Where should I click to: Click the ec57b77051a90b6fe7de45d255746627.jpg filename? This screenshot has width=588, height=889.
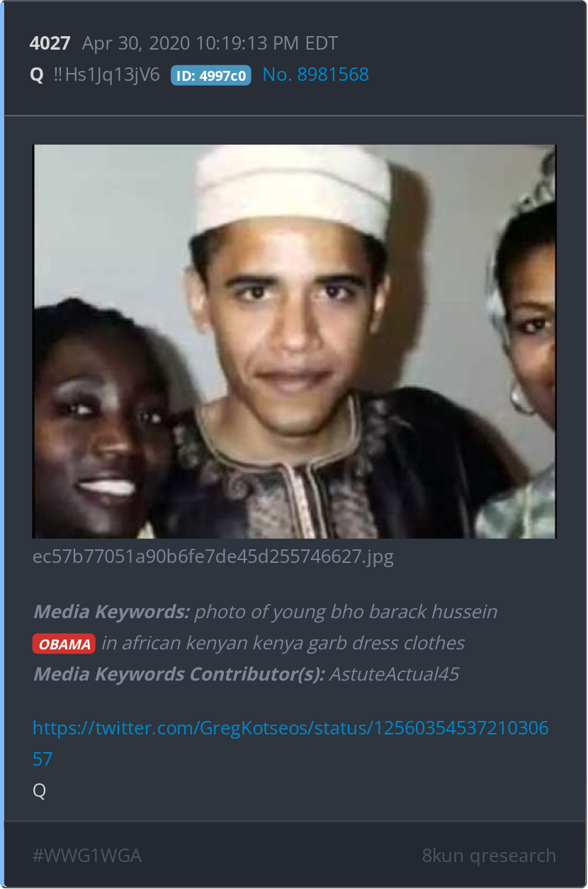(213, 557)
